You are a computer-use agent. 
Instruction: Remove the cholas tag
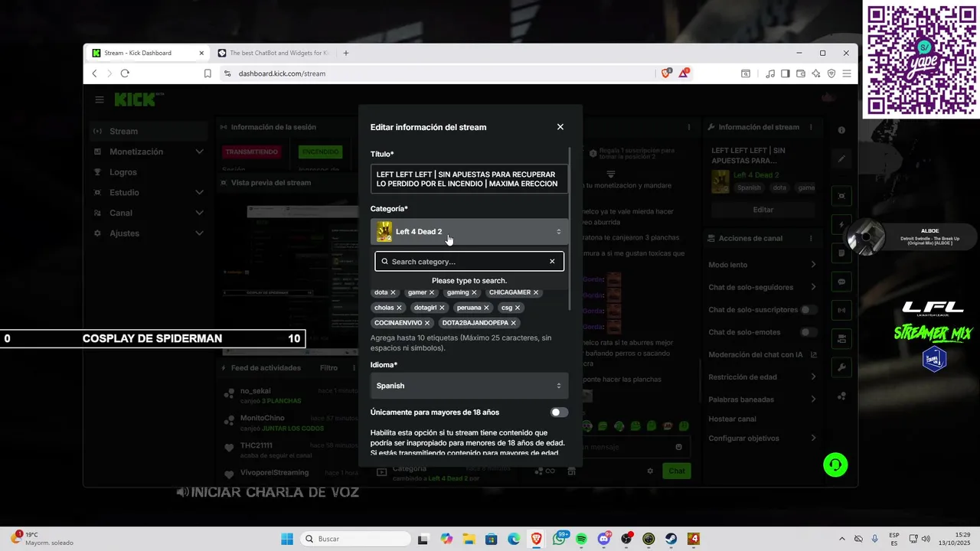coord(399,308)
